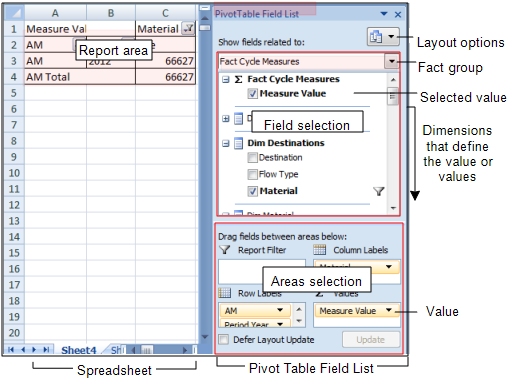Click the Fact Cycle Measures sigma icon
526x385 pixels.
click(x=238, y=79)
